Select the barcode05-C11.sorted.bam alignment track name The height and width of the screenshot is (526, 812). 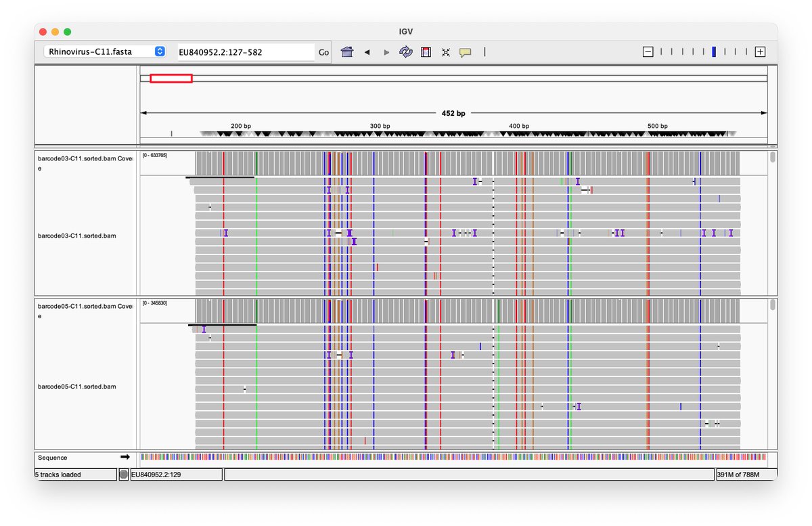click(76, 387)
